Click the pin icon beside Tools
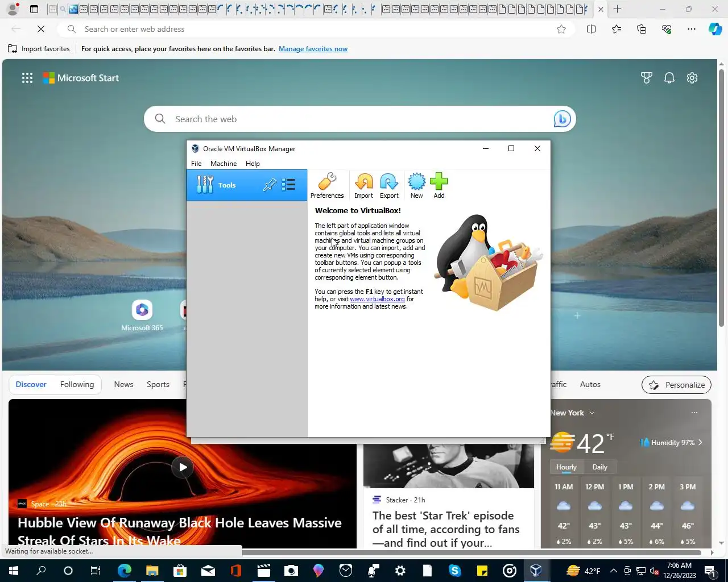 (270, 185)
